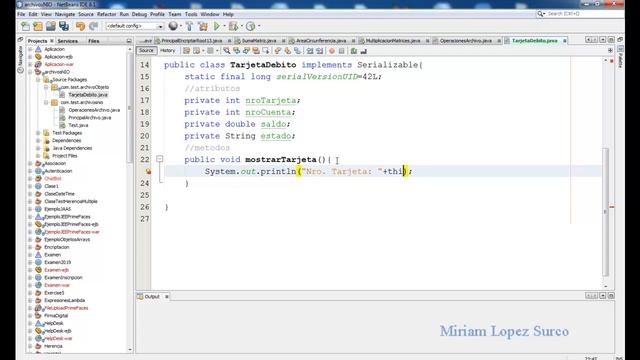Select Test.java in project tree
Screen dimensions: 640x360
click(78, 125)
